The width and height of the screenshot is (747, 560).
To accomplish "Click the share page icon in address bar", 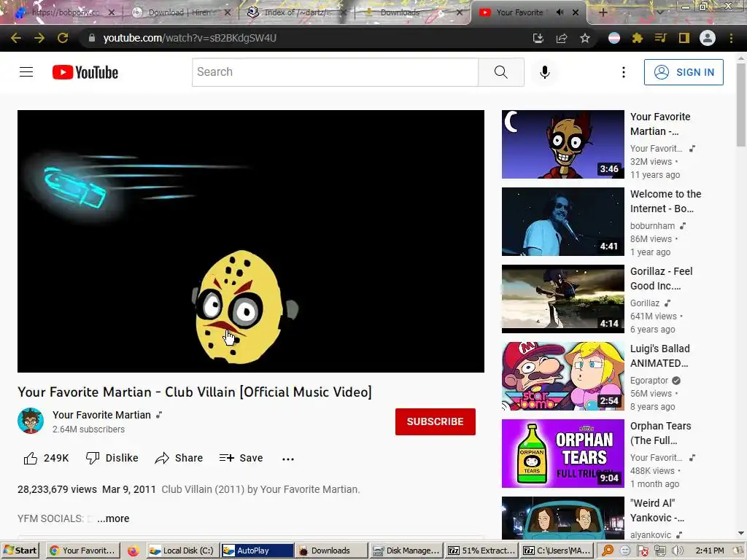I will click(x=562, y=38).
